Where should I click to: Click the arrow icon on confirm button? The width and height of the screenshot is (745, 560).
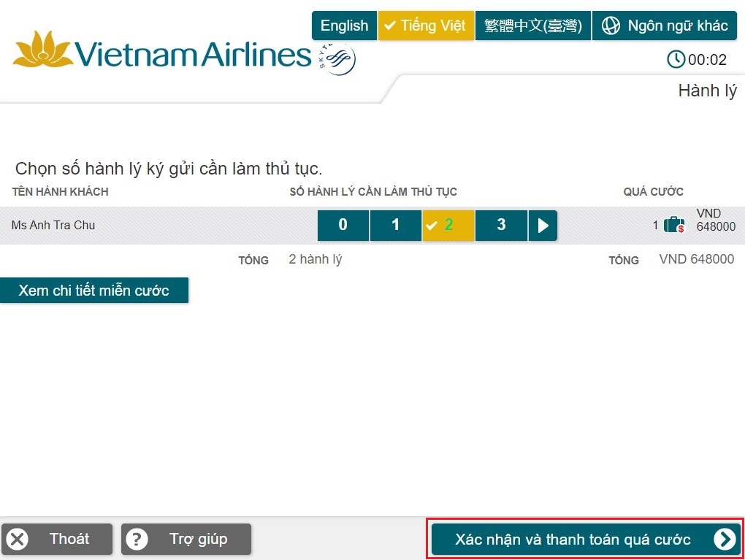(724, 540)
